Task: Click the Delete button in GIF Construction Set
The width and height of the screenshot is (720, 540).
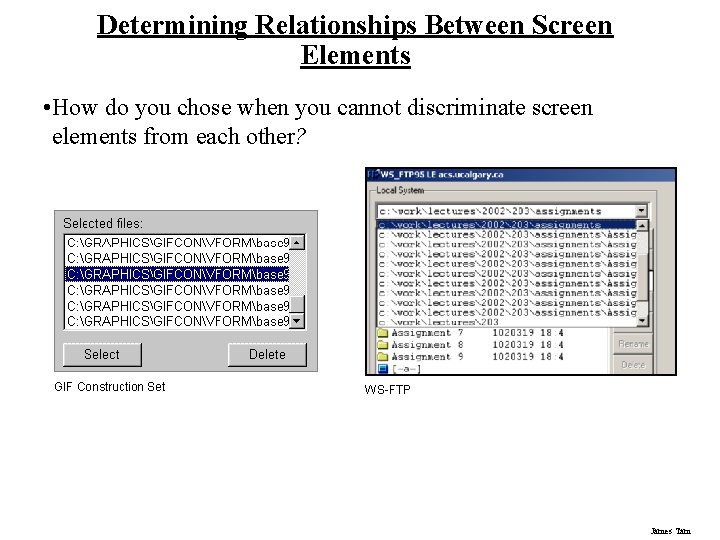Action: [x=267, y=354]
